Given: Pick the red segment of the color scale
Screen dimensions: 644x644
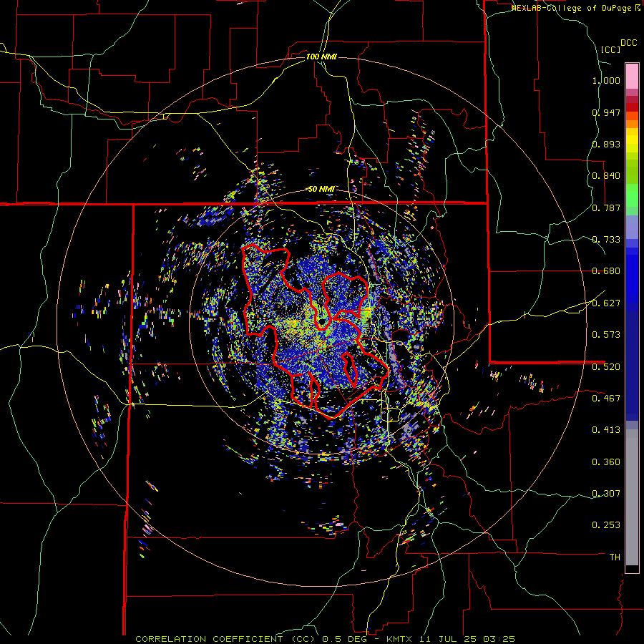Looking at the screenshot, I should [632, 107].
